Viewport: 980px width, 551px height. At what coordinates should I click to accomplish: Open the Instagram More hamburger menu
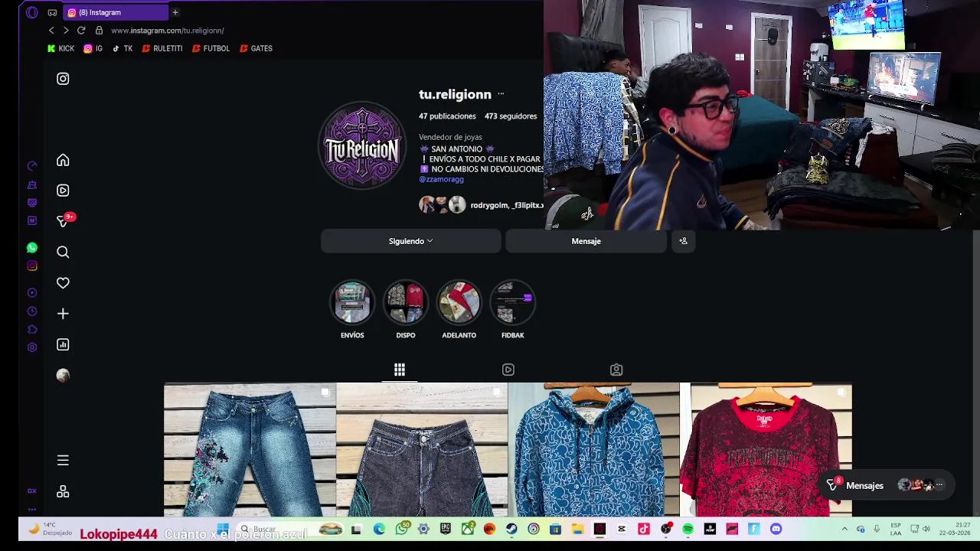[63, 460]
